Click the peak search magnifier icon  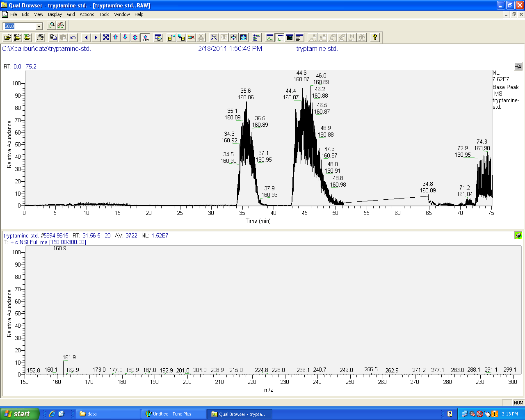coord(51,25)
